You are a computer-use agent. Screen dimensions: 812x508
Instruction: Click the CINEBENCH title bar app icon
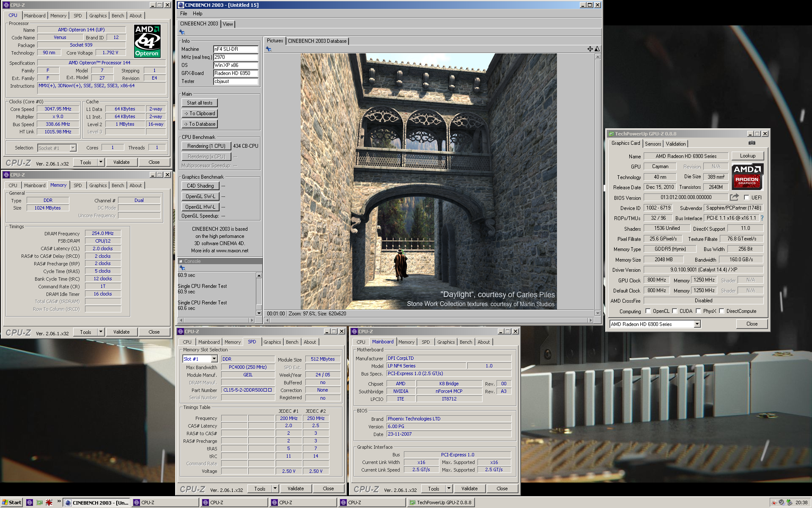(181, 5)
